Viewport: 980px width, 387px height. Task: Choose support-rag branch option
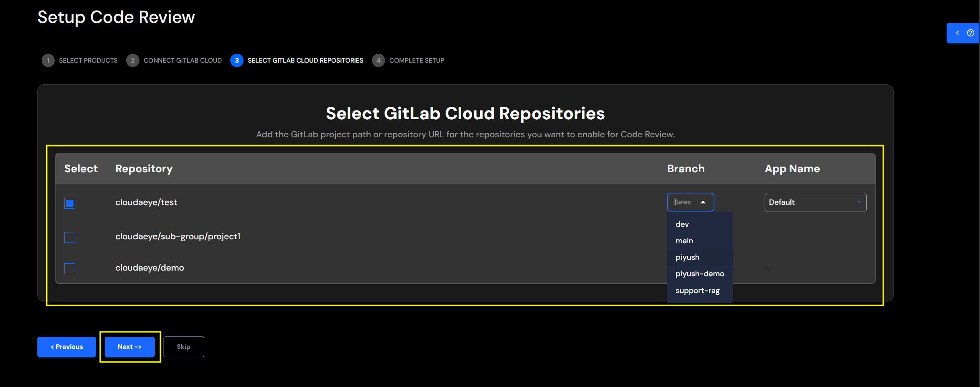[698, 290]
